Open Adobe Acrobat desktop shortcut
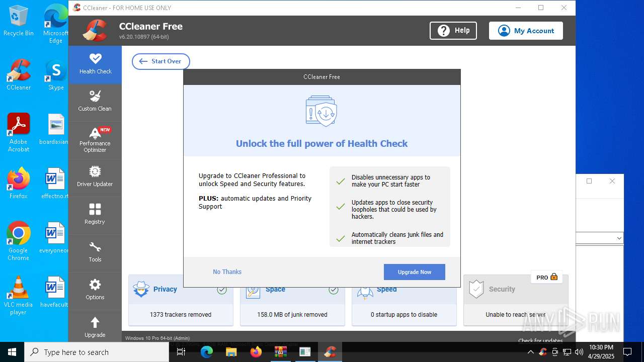Screen dimensions: 644x362 pos(19,133)
